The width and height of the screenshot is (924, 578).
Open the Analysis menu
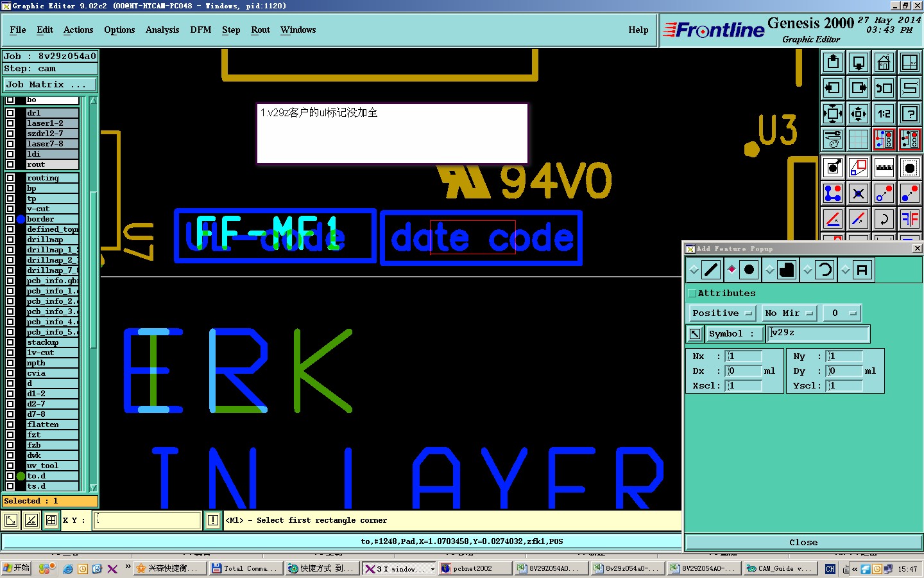(162, 30)
